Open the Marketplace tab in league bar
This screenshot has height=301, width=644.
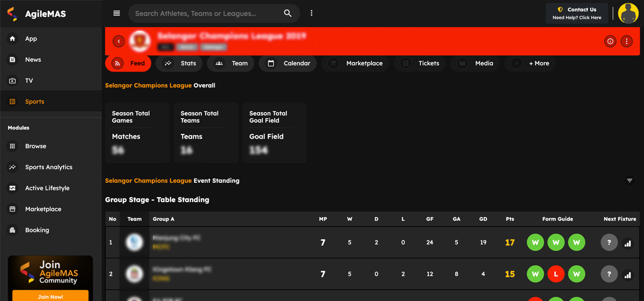pyautogui.click(x=355, y=63)
